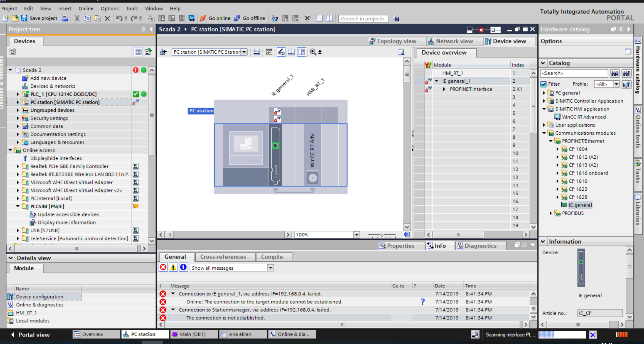The height and width of the screenshot is (344, 644).
Task: Expand the PLC_1 [CPU 1214C DC/DC/DC] tree node
Action: (x=18, y=94)
